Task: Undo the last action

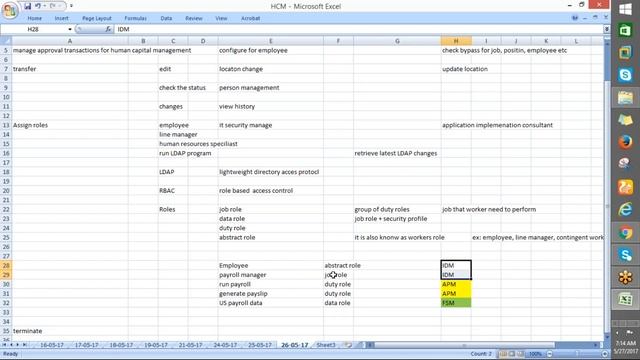Action: 38,6
